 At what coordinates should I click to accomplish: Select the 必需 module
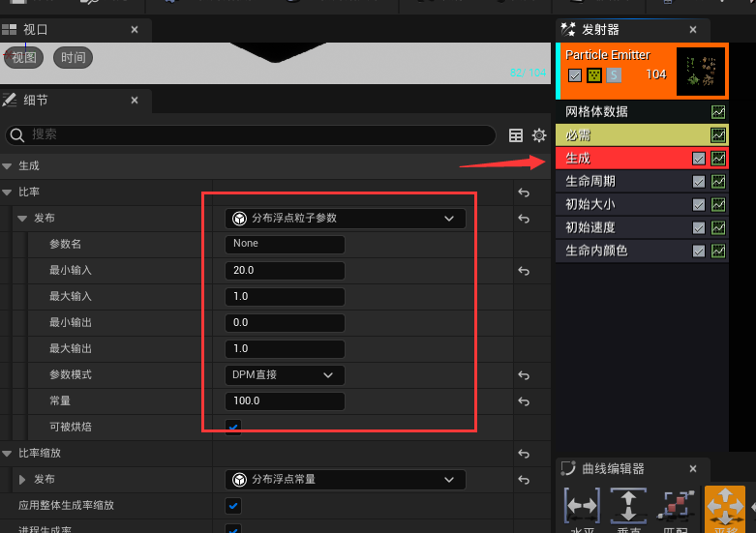coord(642,135)
